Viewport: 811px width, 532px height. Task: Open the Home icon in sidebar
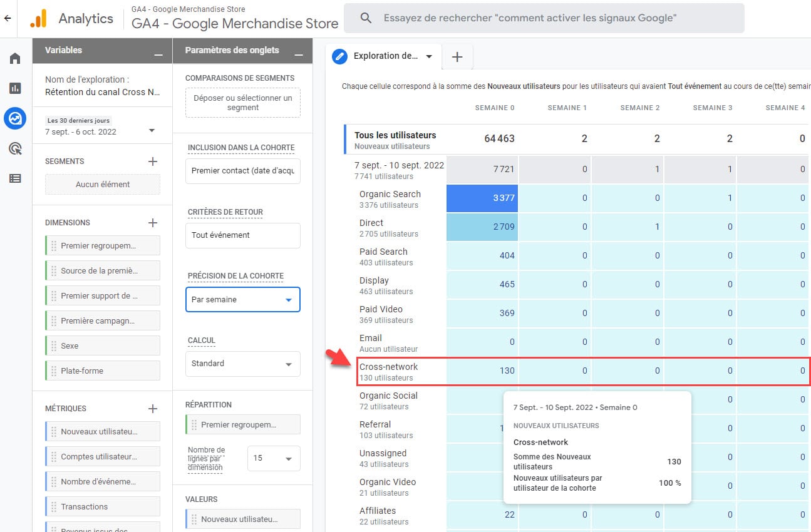15,58
